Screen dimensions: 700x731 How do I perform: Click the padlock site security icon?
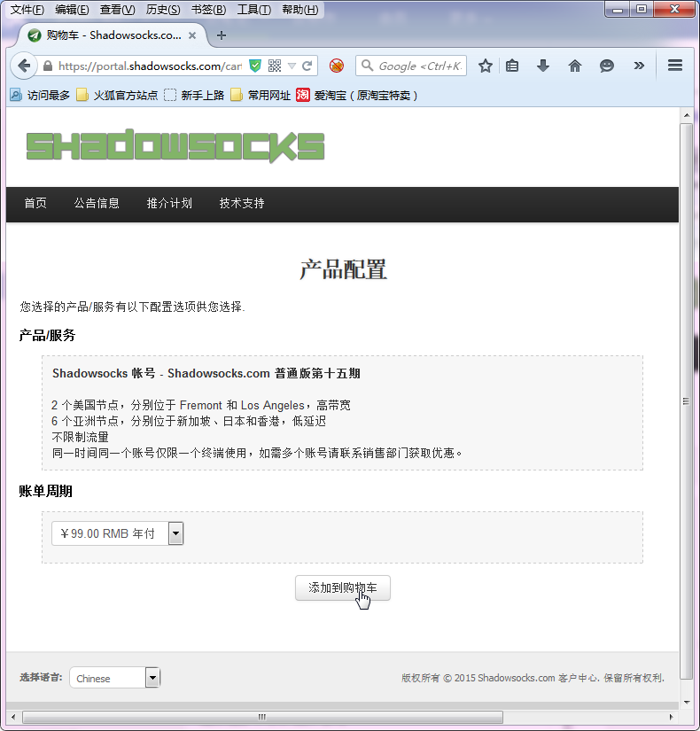[x=48, y=66]
